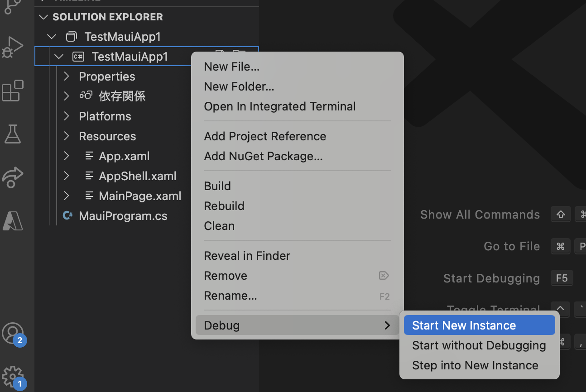Choose New Folder... from context menu

click(297, 86)
